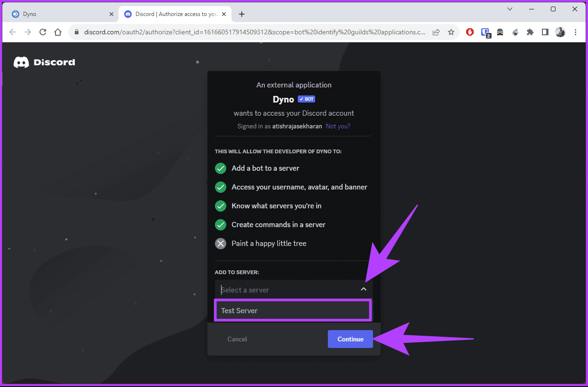
Task: Close the Dyno tab
Action: (111, 14)
